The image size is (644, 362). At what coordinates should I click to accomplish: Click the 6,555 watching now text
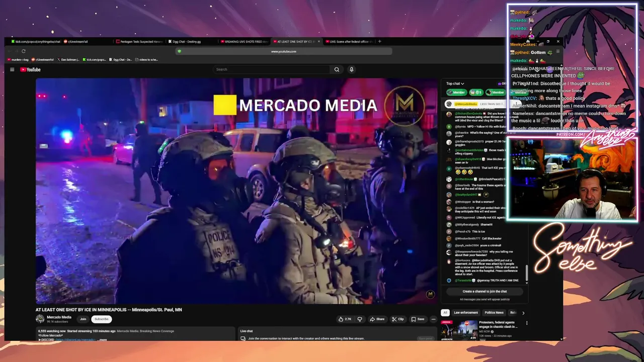coord(51,331)
